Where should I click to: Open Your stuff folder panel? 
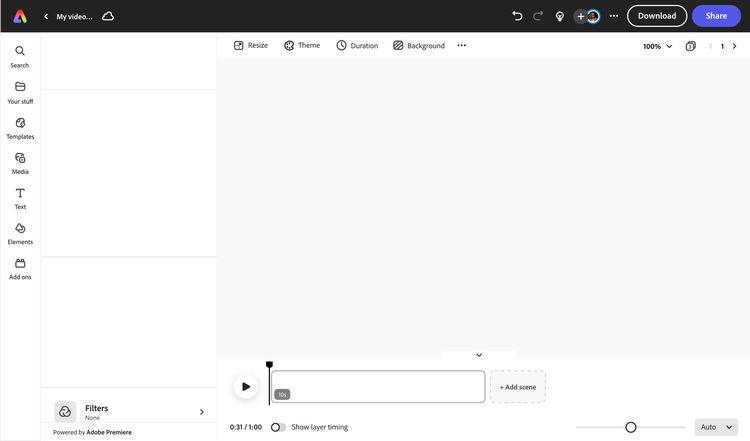pos(20,92)
